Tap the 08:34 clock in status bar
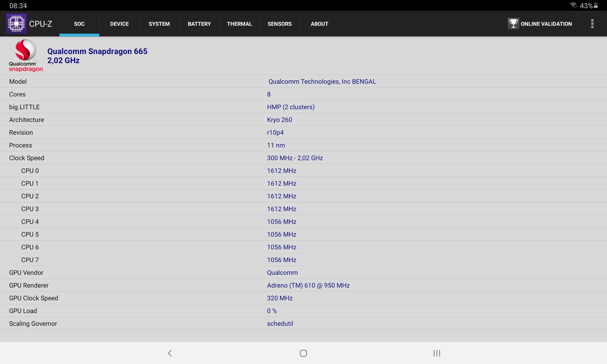 click(x=18, y=6)
